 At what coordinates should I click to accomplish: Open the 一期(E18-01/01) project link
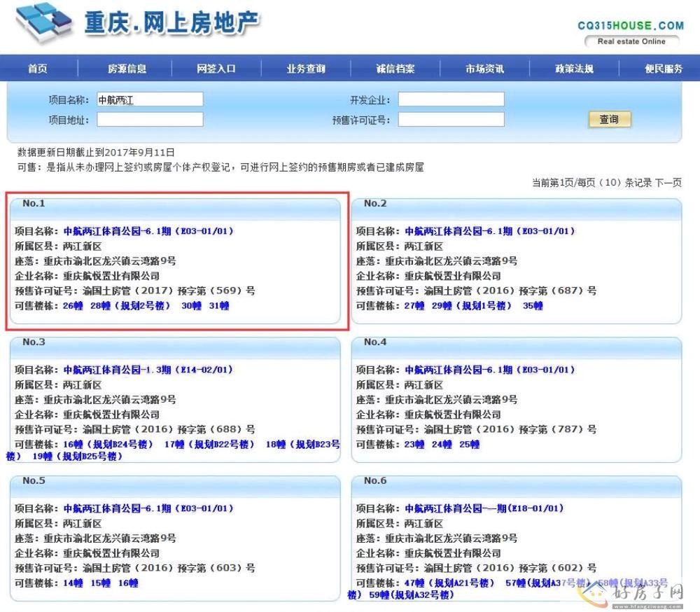click(484, 508)
